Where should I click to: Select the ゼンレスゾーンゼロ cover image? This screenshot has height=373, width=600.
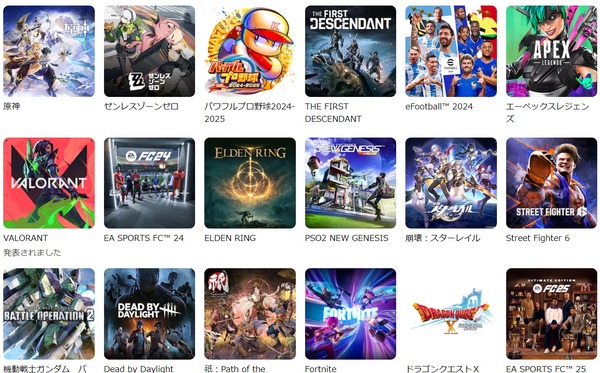pyautogui.click(x=149, y=51)
